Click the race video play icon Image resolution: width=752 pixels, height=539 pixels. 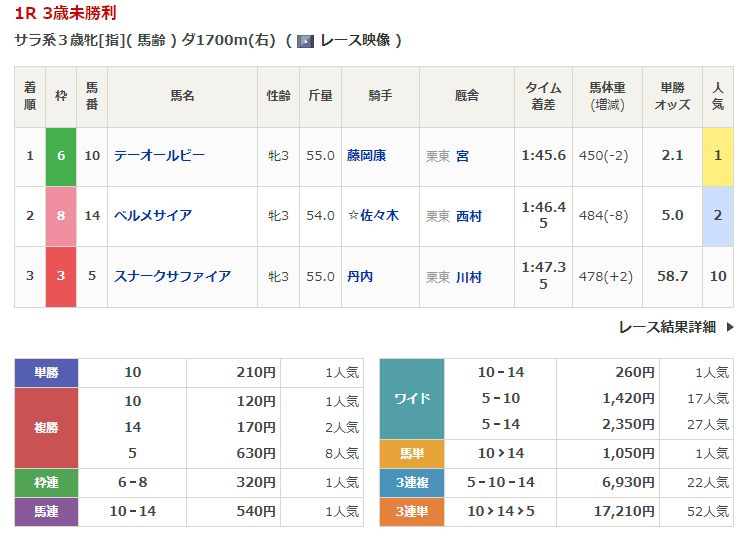pos(306,41)
